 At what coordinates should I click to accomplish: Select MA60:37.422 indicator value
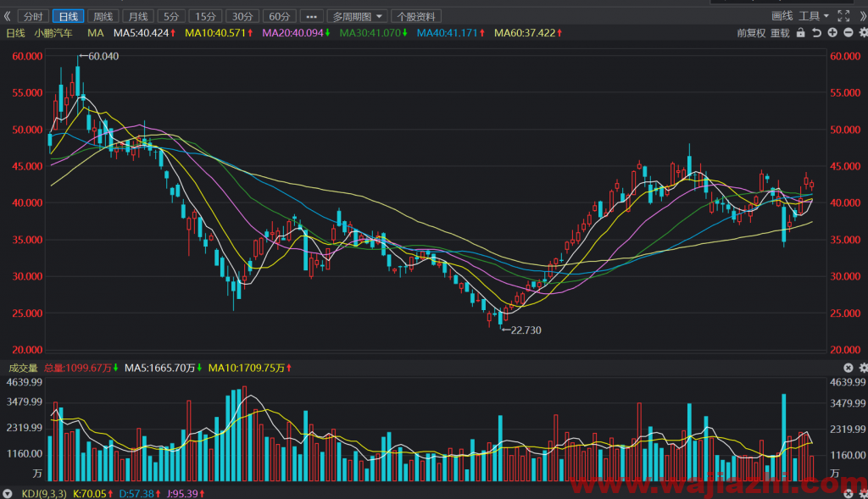tap(527, 33)
